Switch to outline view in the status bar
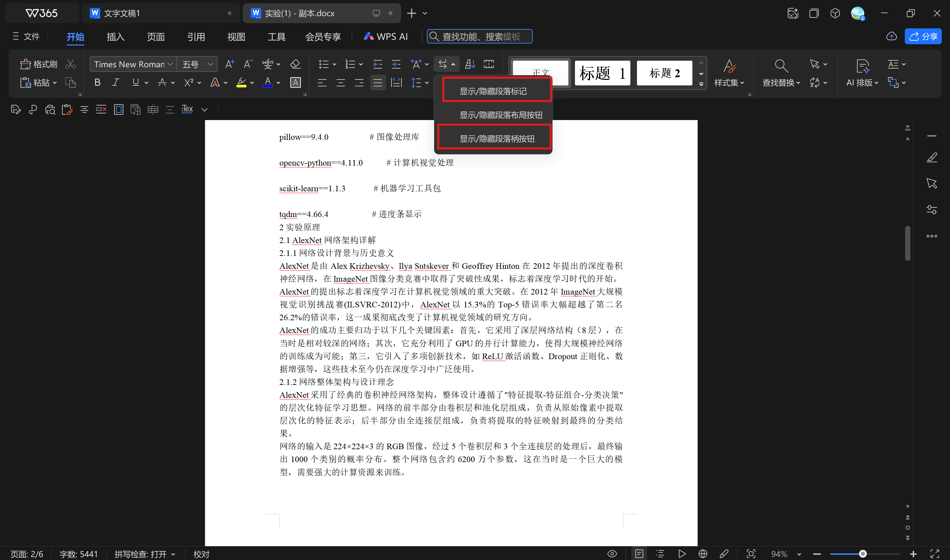 660,554
